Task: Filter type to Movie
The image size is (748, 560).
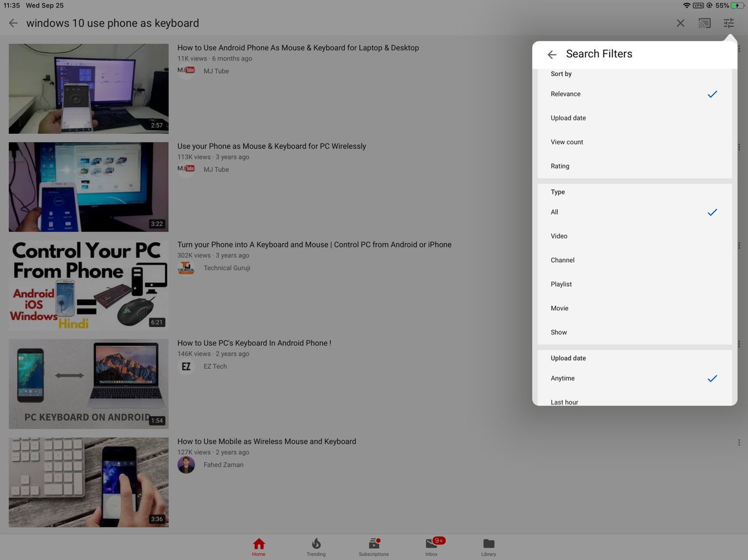Action: click(x=635, y=308)
